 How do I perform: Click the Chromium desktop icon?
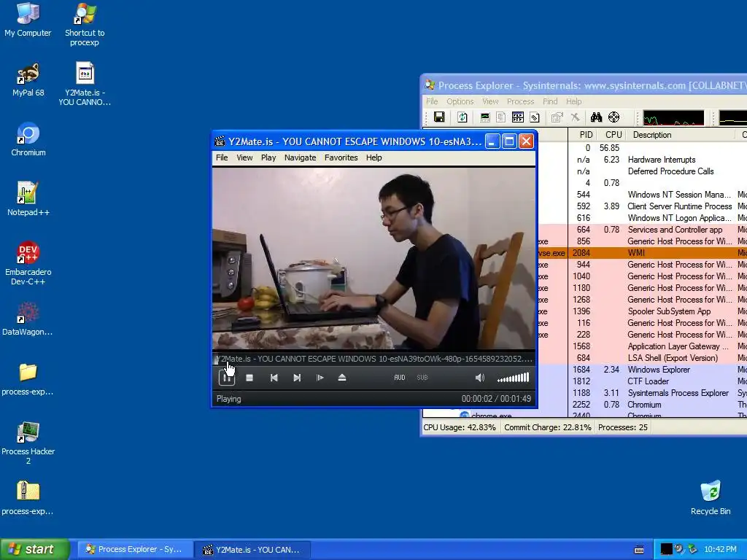click(28, 139)
